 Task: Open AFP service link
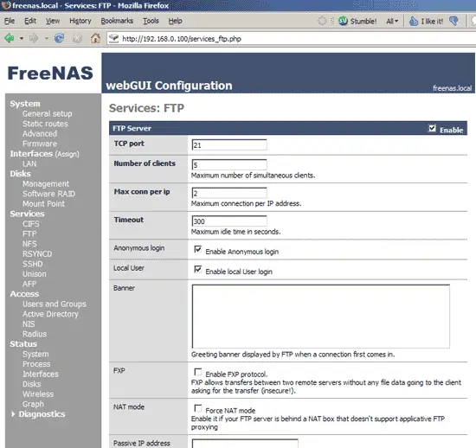[x=29, y=284]
